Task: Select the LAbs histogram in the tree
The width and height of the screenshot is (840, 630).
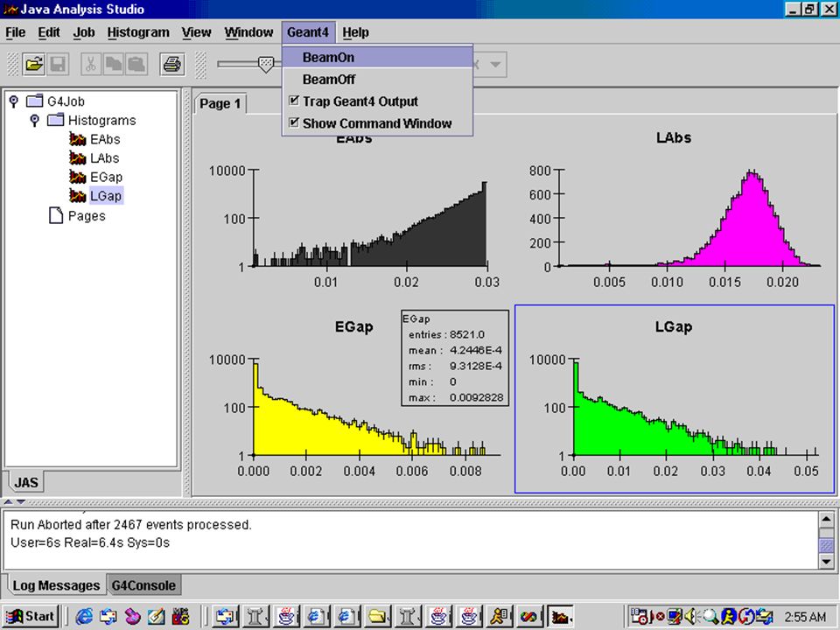Action: pos(94,158)
